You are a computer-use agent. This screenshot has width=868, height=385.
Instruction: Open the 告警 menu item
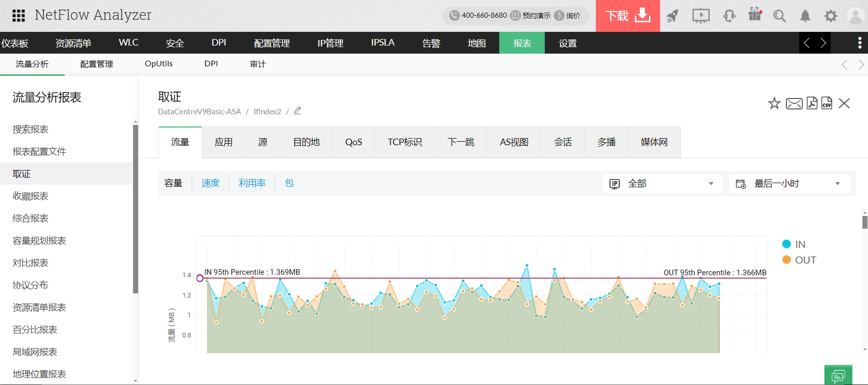tap(431, 43)
